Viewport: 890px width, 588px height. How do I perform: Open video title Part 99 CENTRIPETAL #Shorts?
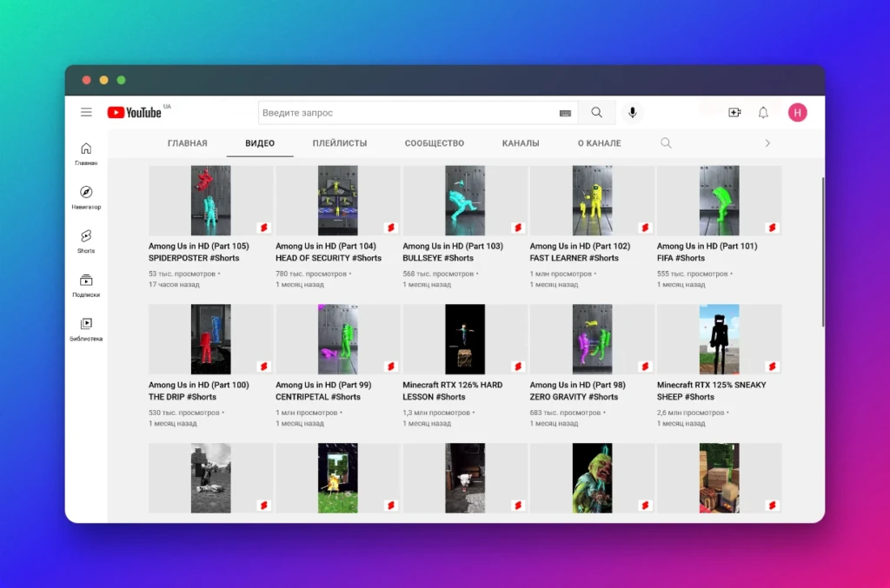[323, 391]
